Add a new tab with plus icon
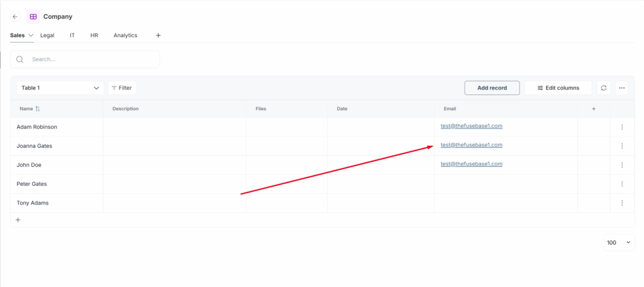The height and width of the screenshot is (287, 644). pos(158,35)
